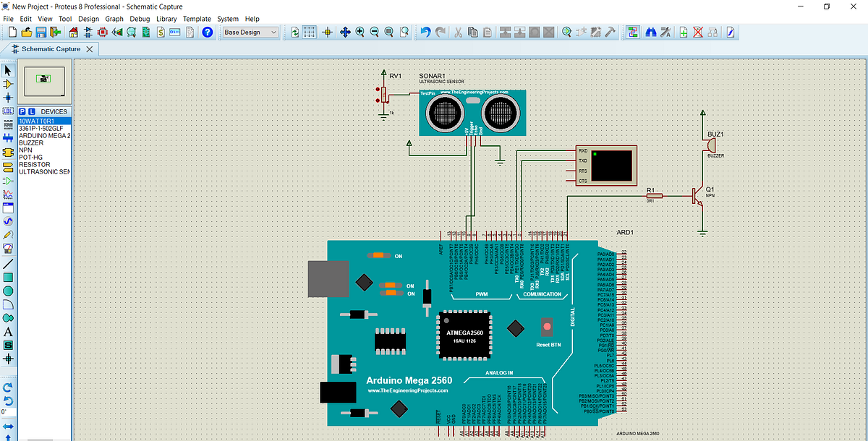This screenshot has width=868, height=441.
Task: Click the Help question mark icon
Action: (207, 33)
